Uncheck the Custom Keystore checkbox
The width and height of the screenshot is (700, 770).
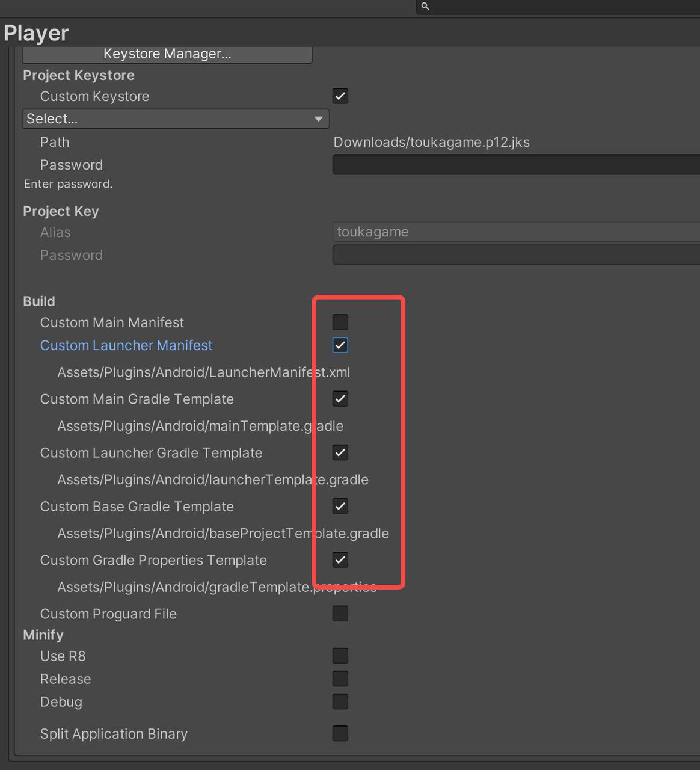pyautogui.click(x=340, y=96)
